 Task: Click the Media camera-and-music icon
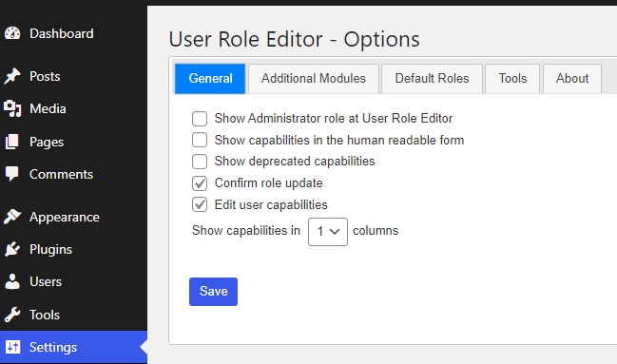click(x=12, y=108)
